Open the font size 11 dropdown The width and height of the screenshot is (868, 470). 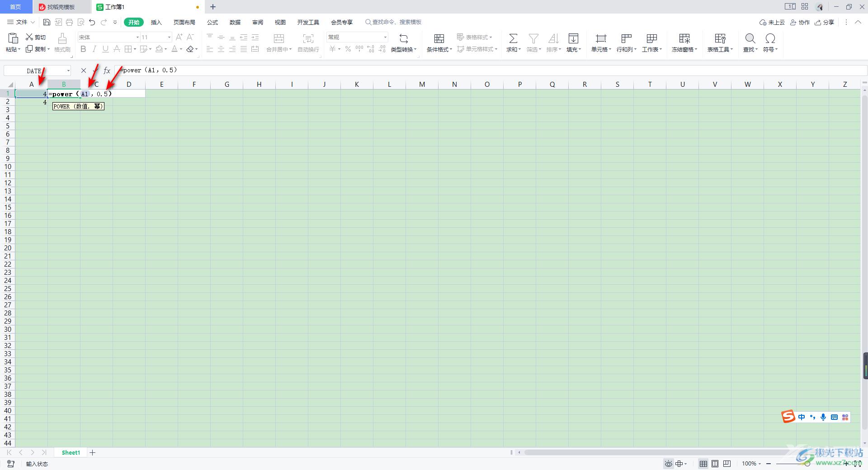(169, 37)
